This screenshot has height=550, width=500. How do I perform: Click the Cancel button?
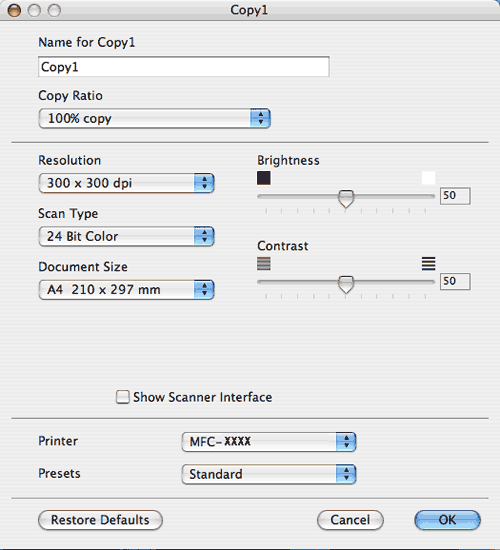point(350,520)
